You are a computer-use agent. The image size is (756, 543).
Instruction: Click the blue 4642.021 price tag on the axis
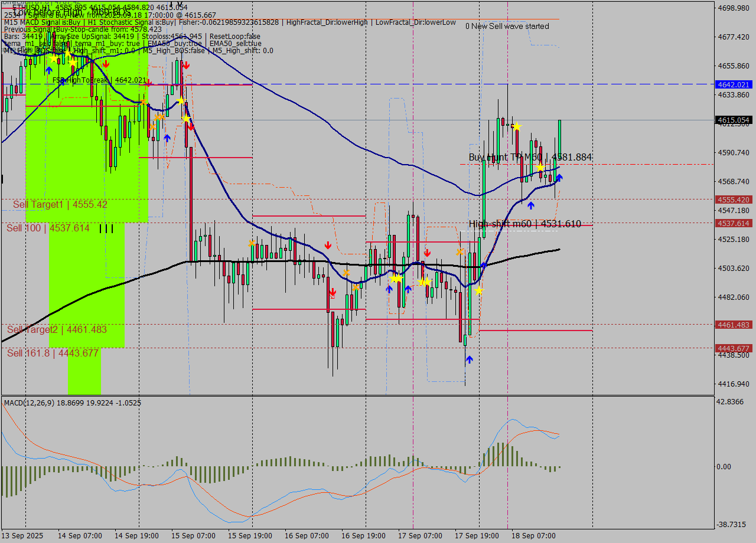[733, 84]
